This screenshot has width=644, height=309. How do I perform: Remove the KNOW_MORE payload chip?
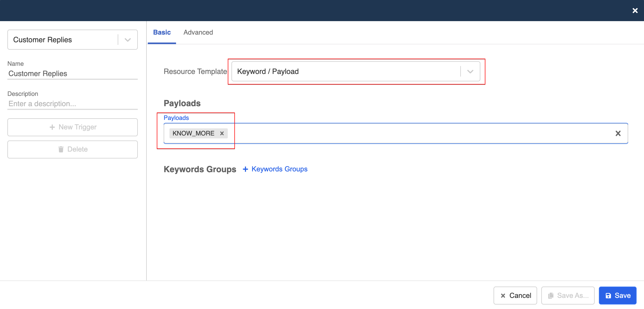point(222,133)
